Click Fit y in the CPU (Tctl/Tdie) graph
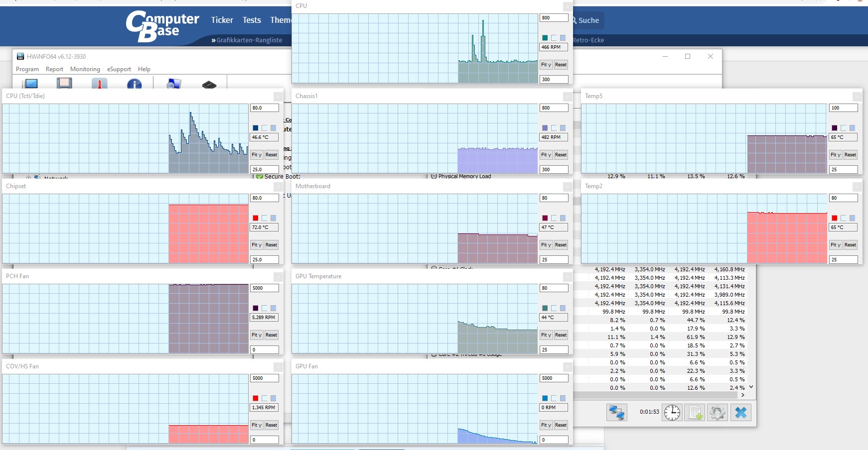 pos(257,155)
